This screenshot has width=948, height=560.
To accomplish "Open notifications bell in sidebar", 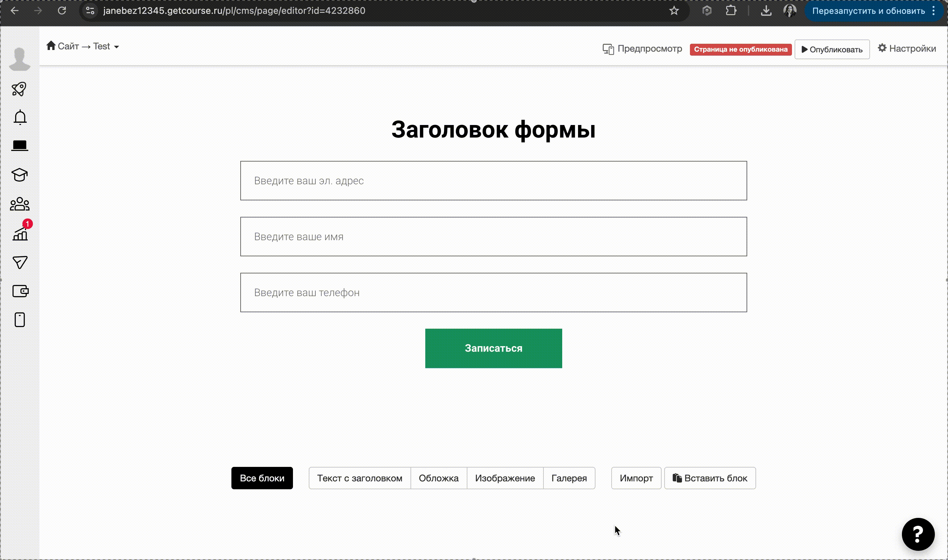I will 20,117.
